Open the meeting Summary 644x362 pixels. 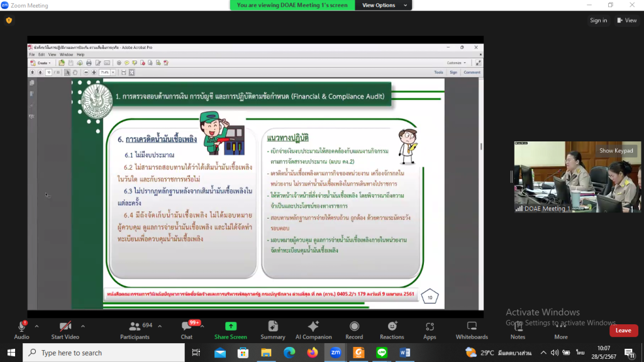click(273, 331)
